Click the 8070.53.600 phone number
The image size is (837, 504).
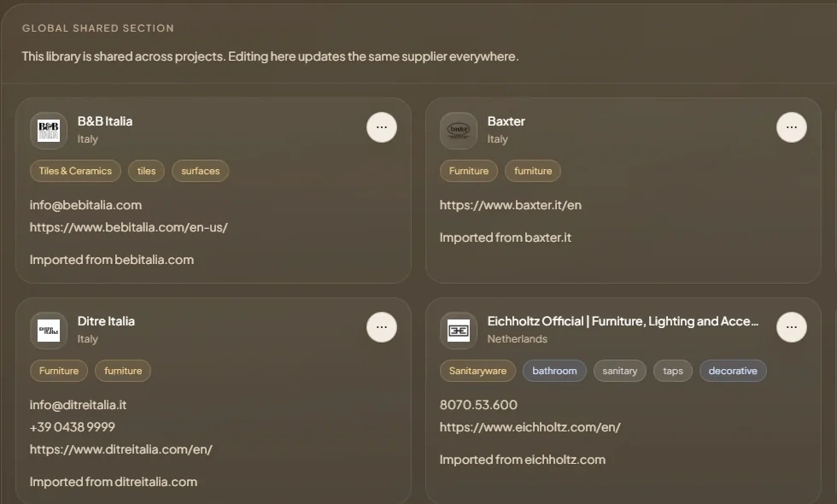478,405
